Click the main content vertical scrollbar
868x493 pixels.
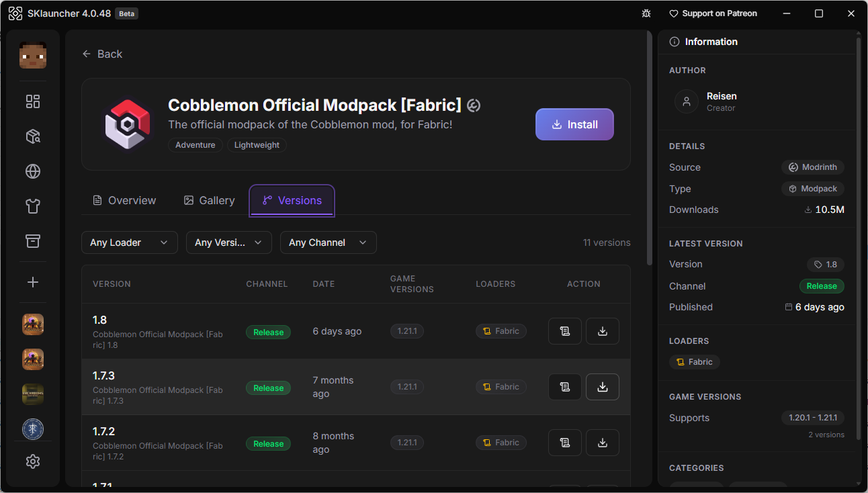[x=649, y=148]
